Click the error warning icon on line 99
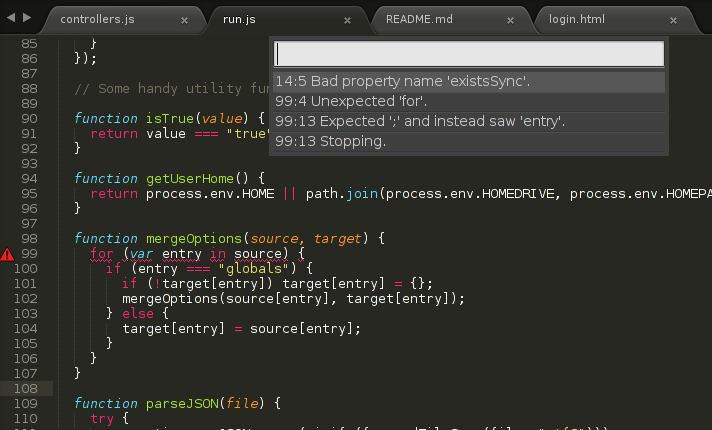The height and width of the screenshot is (430, 712). coord(7,254)
